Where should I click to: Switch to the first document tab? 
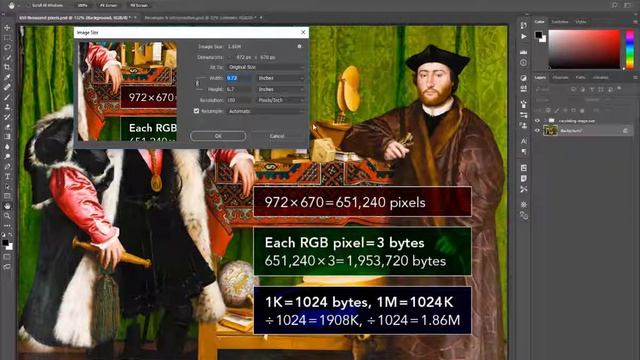(75, 18)
